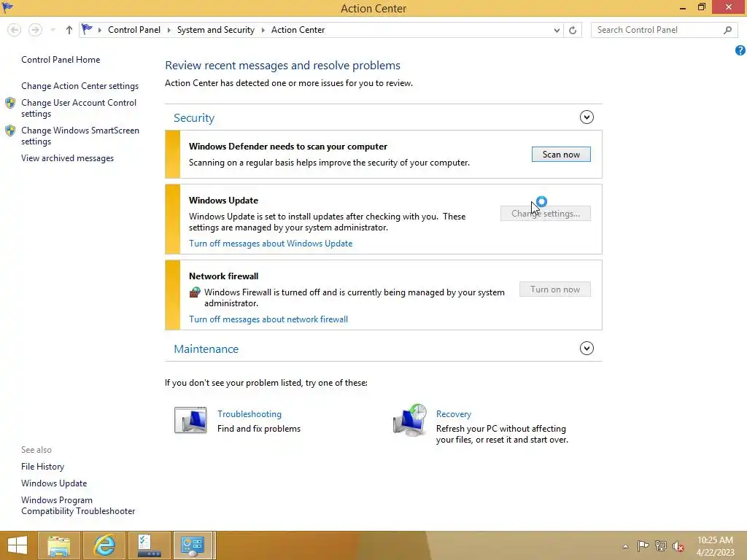
Task: Click the Recovery computer clock icon
Action: click(410, 420)
